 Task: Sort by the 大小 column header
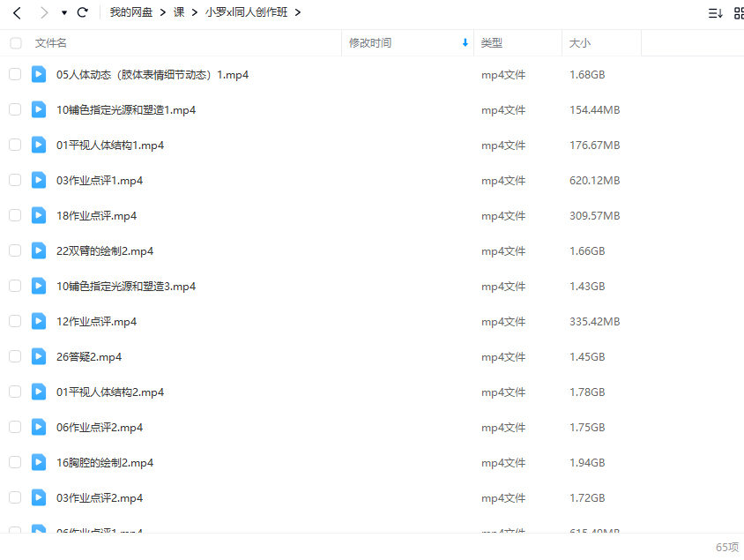[x=580, y=43]
